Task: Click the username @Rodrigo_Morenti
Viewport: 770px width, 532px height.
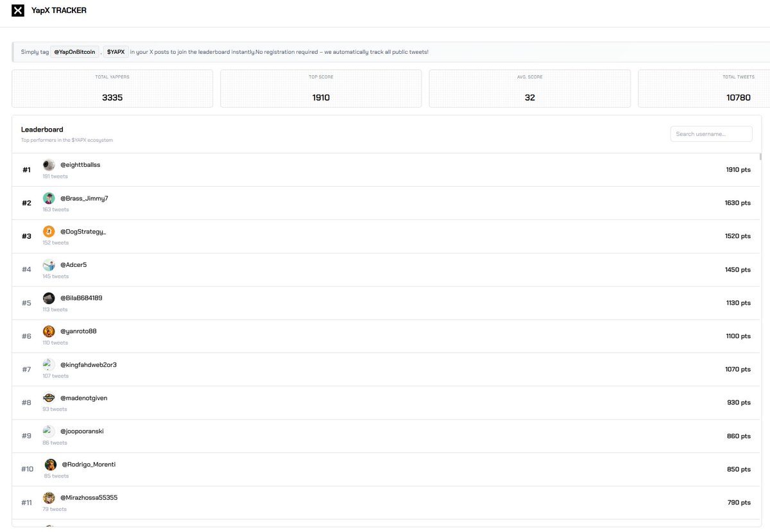Action: click(89, 465)
